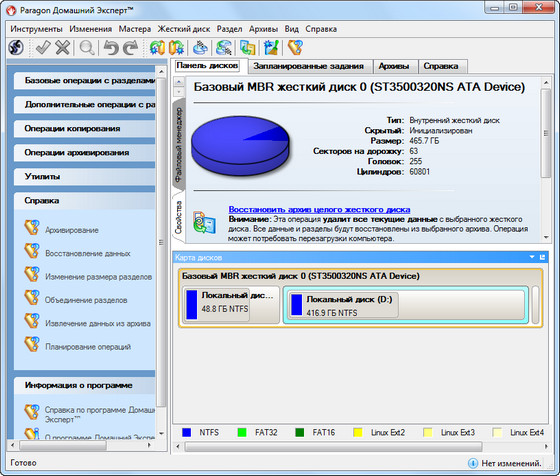Click the Redo arrow toolbar icon
Viewport: 560px width, 476px height.
tap(131, 47)
